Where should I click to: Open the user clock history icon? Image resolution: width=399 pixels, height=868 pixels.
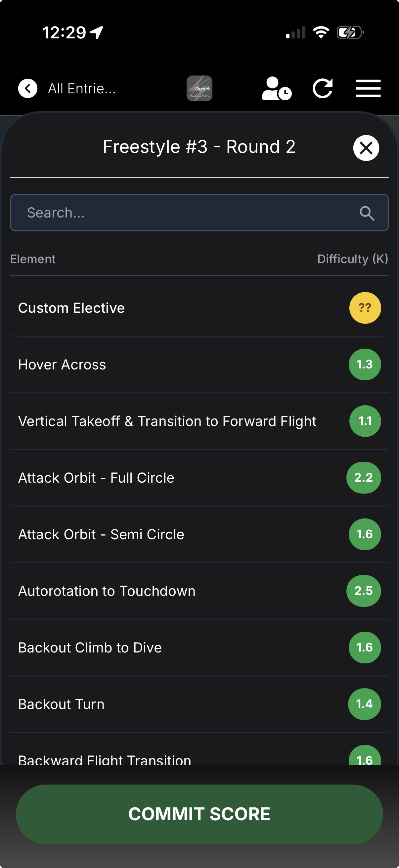point(277,89)
